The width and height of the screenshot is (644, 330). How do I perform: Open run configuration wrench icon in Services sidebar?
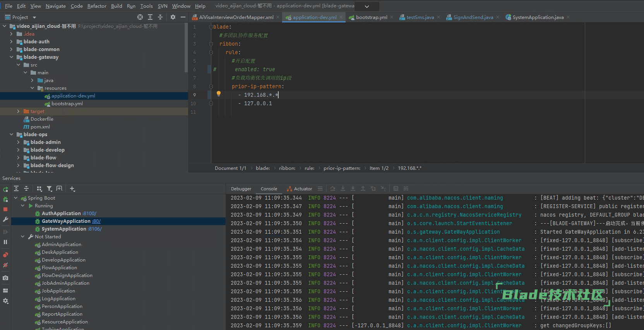5,219
